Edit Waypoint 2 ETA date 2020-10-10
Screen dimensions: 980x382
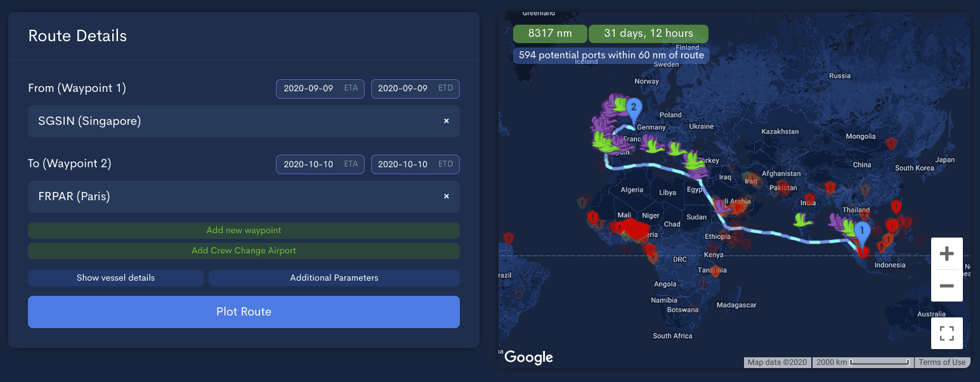click(x=320, y=164)
